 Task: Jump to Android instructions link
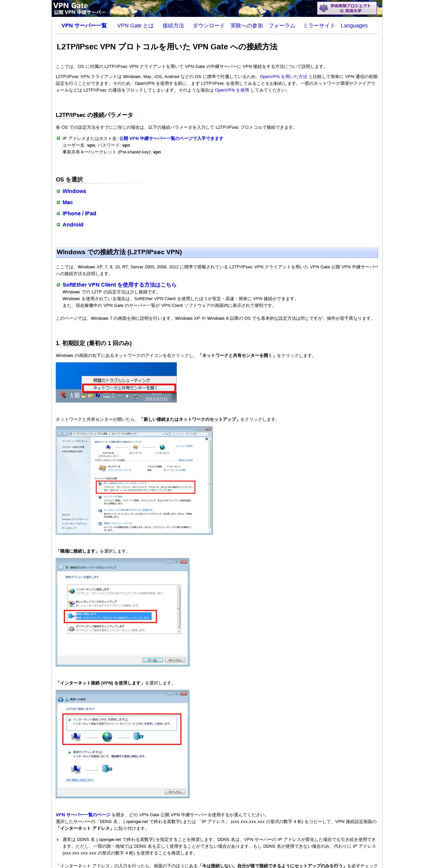tap(73, 225)
